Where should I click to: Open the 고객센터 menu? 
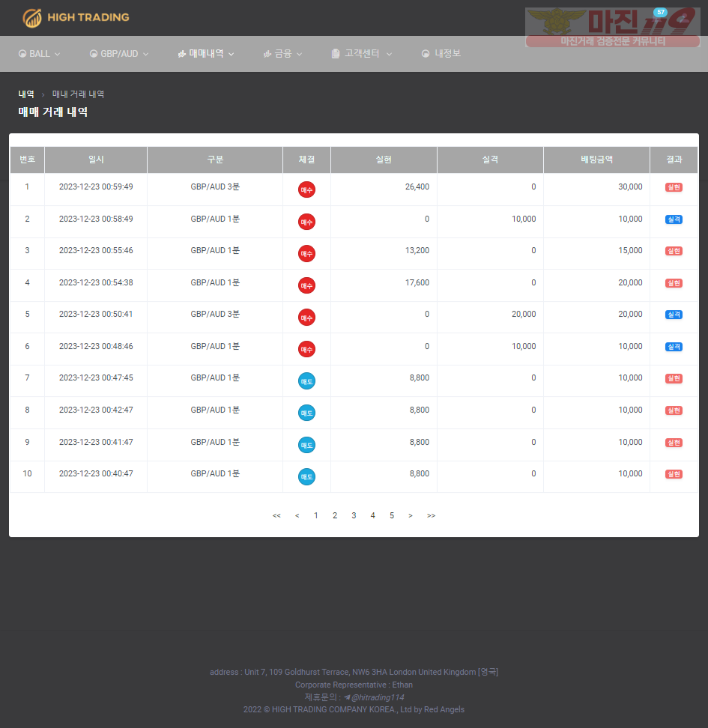click(x=362, y=54)
